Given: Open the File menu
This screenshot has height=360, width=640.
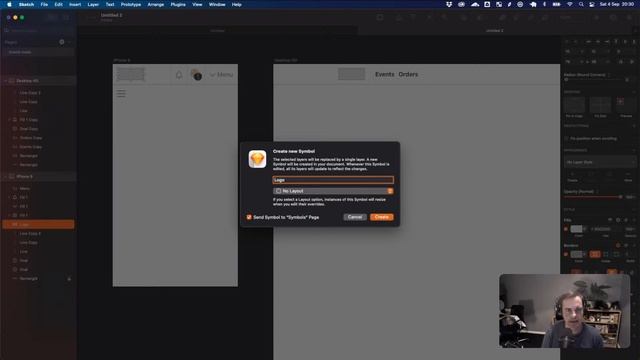Looking at the screenshot, I should tap(44, 4).
